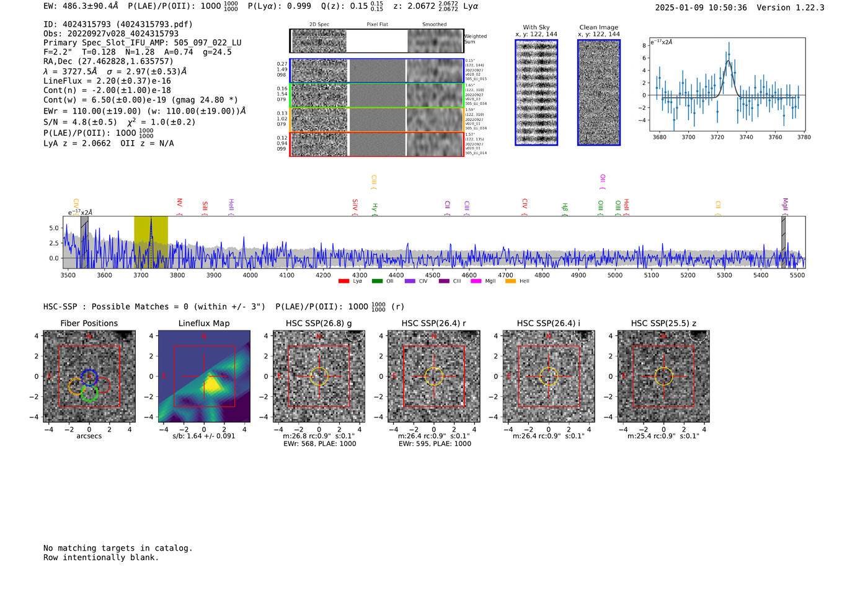Select the blue-bordered fiber 2D spectrum row
The height and width of the screenshot is (591, 868).
pyautogui.click(x=376, y=71)
